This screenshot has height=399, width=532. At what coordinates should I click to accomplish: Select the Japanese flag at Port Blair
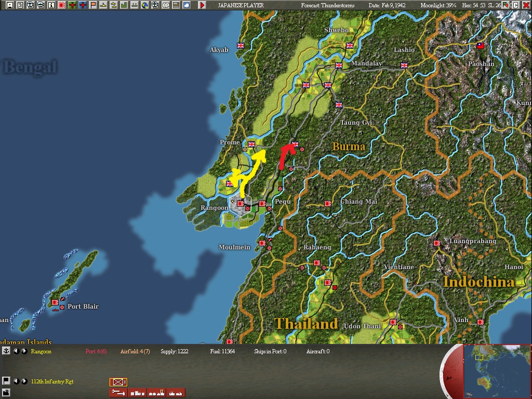55,302
